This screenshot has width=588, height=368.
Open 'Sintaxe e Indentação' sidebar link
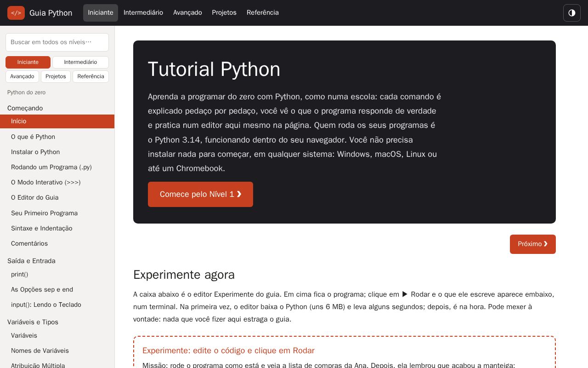click(57, 228)
